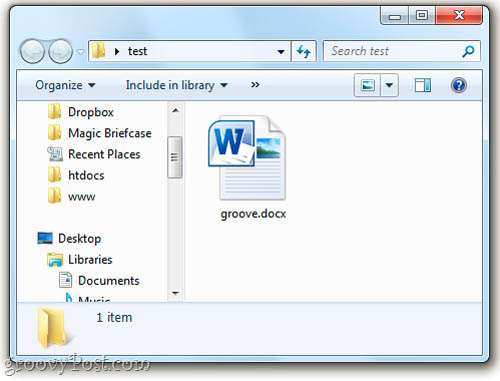Click the htdocs folder icon
Screen dimensions: 500x381
click(x=54, y=175)
